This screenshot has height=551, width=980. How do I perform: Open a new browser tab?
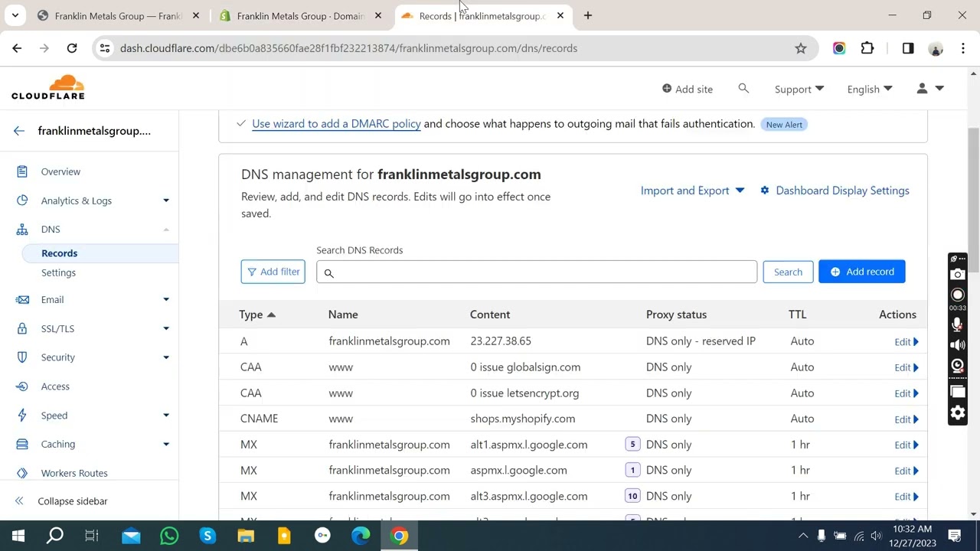(x=588, y=15)
